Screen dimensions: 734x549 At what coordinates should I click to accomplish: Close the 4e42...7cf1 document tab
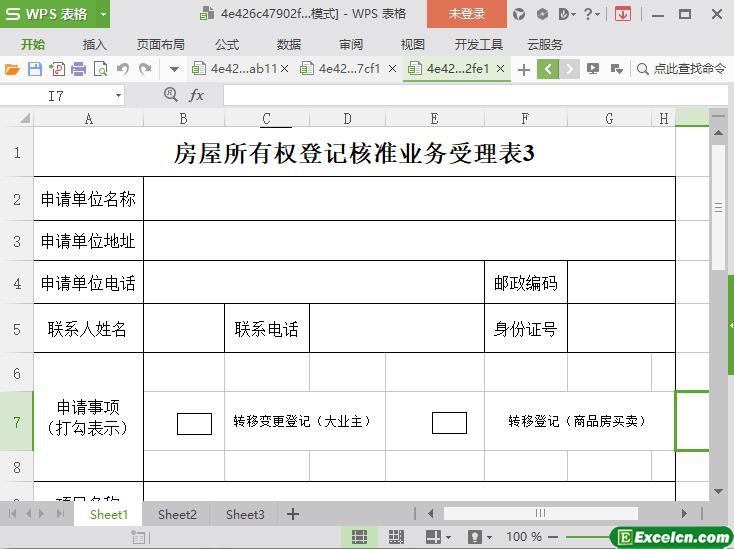[x=393, y=69]
